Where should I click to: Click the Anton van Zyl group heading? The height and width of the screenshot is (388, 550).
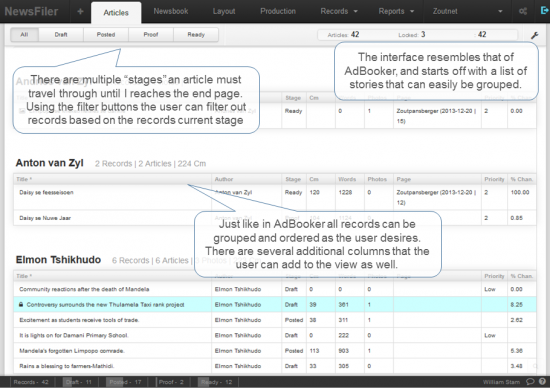(49, 163)
